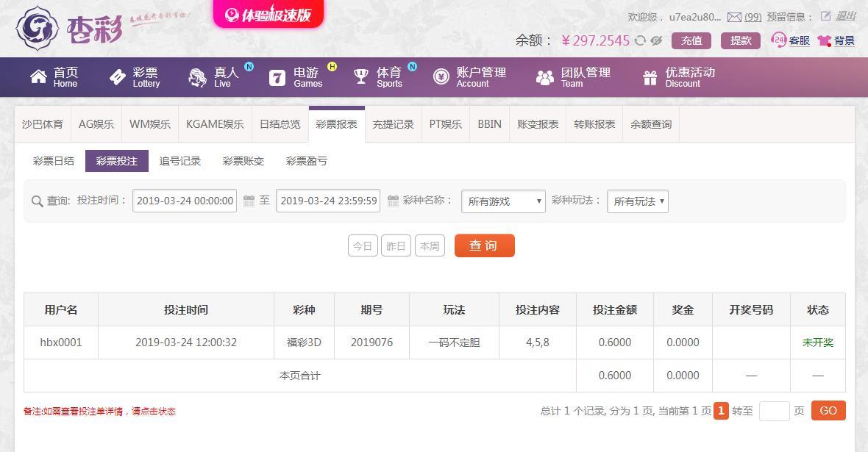Click the 投注金额 column header
868x452 pixels.
click(x=615, y=310)
